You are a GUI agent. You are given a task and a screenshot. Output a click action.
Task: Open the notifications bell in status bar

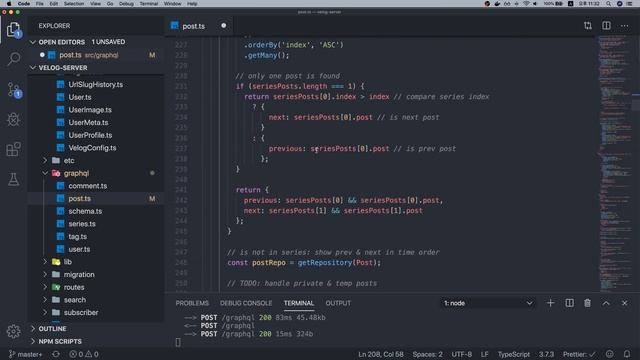[627, 354]
